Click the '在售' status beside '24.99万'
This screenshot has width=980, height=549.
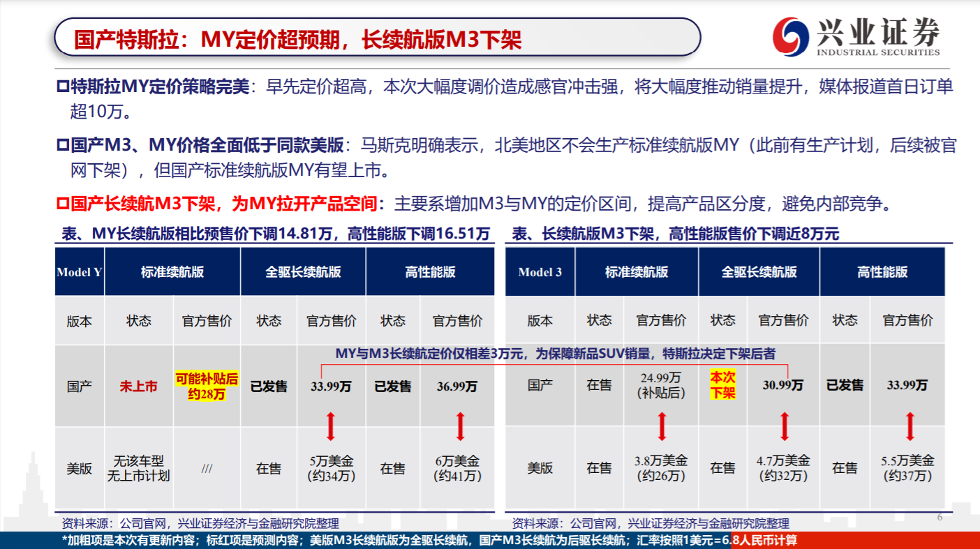(x=599, y=385)
